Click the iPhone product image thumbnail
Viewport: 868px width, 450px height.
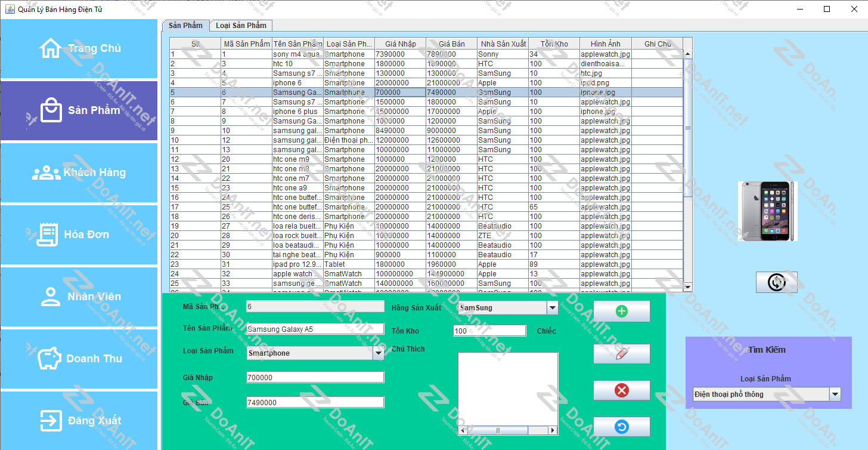coord(768,211)
